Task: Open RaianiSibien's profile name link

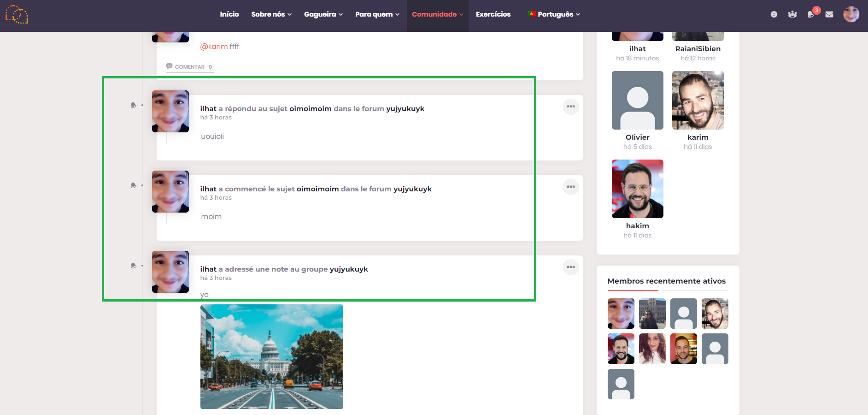Action: (x=698, y=49)
